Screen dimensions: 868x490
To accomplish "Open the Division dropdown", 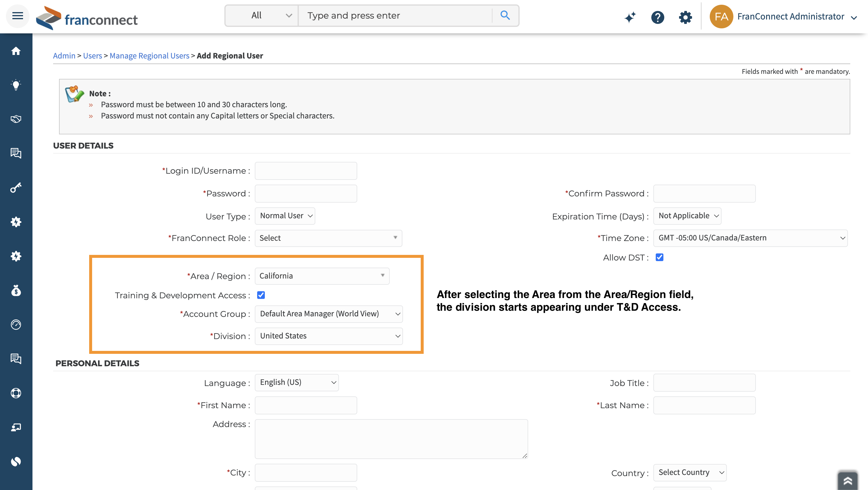I will point(329,336).
